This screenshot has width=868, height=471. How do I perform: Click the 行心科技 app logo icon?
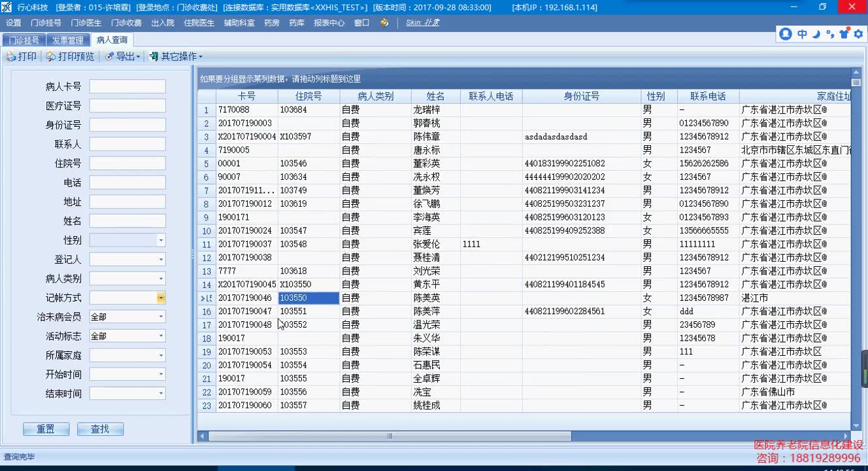click(6, 7)
